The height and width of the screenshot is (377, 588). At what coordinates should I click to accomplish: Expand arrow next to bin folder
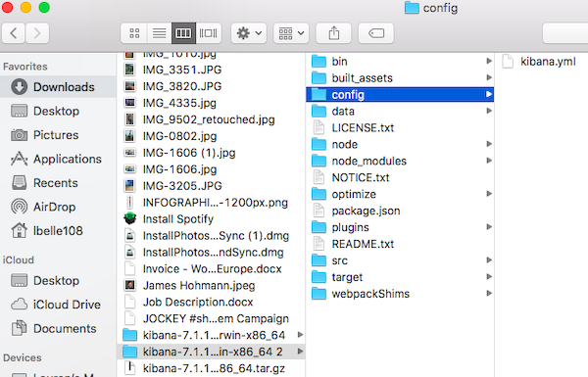tap(489, 61)
